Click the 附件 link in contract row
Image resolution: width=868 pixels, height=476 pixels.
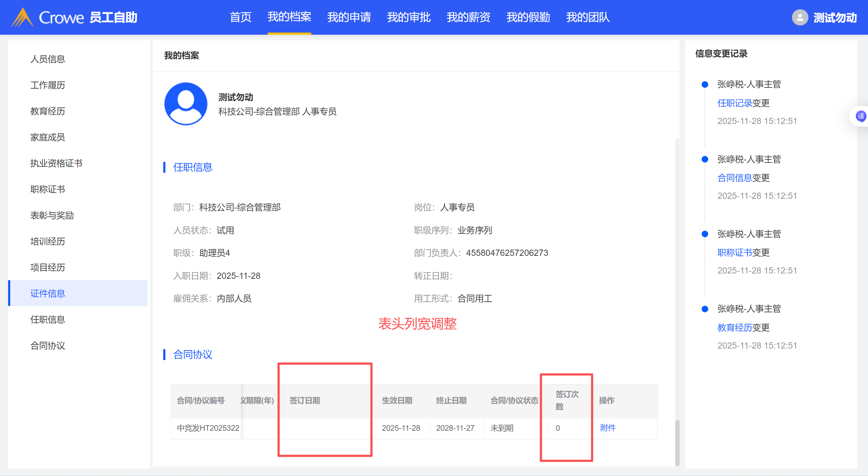pyautogui.click(x=608, y=428)
